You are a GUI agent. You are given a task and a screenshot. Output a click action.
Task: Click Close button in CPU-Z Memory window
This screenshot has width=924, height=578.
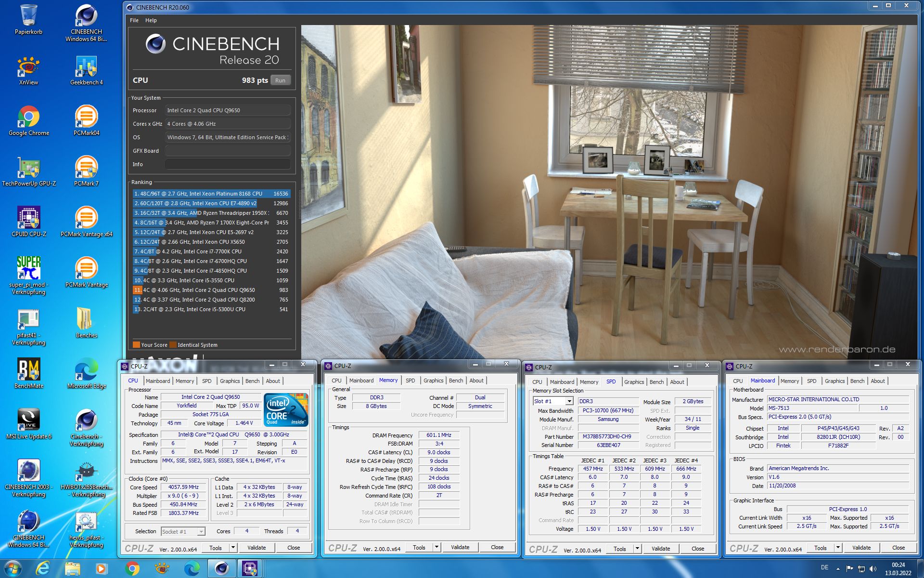coord(497,547)
